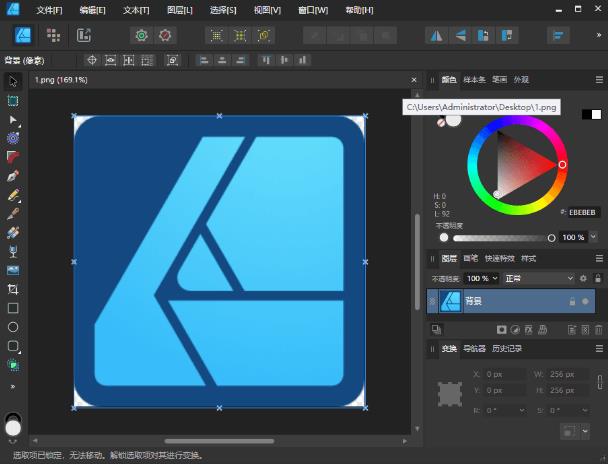Screen dimensions: 608x464
Task: Toggle the second yellow snapping option
Action: pos(240,36)
